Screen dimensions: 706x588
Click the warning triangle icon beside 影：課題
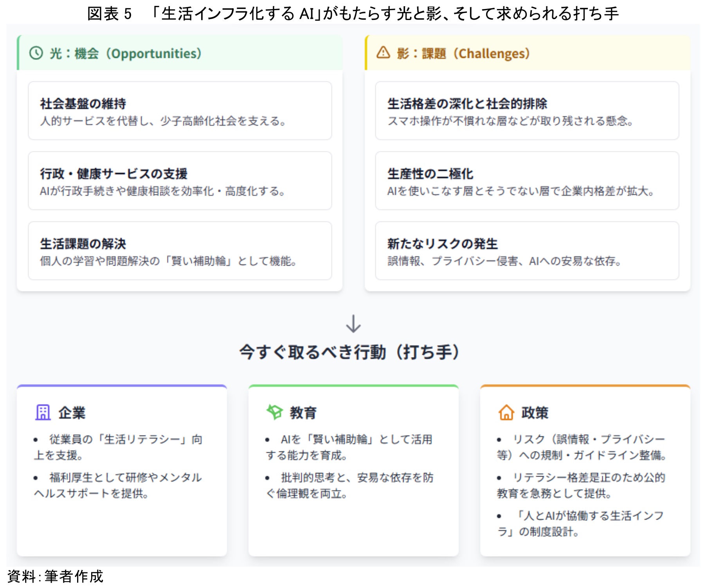pos(383,53)
